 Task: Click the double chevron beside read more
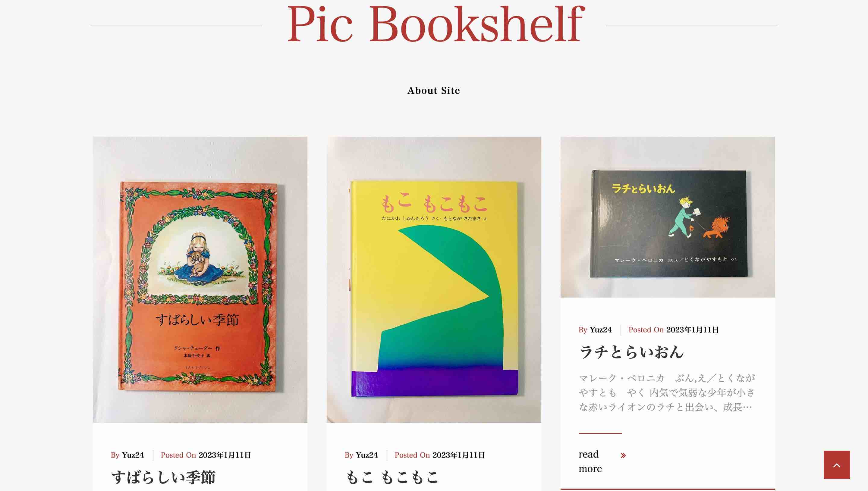623,455
